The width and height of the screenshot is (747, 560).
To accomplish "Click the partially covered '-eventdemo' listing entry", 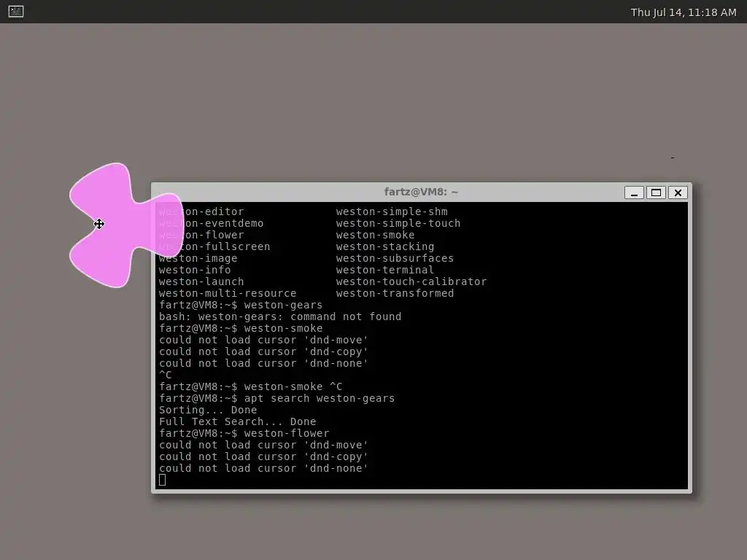I will [211, 223].
